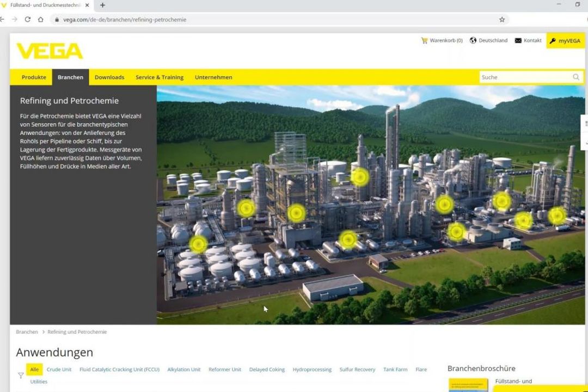This screenshot has width=588, height=392.
Task: Filter by Utilities
Action: 39,382
